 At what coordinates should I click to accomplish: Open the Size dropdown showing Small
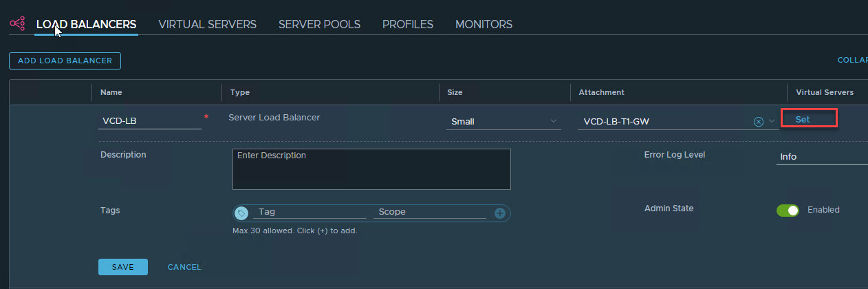503,122
